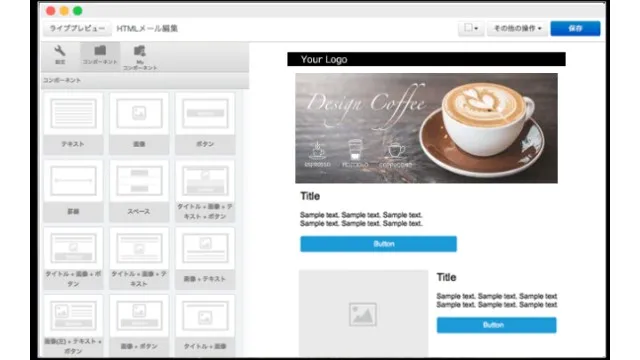This screenshot has height=360, width=640.
Task: Click the ライブプレビュー button
Action: pos(77,29)
